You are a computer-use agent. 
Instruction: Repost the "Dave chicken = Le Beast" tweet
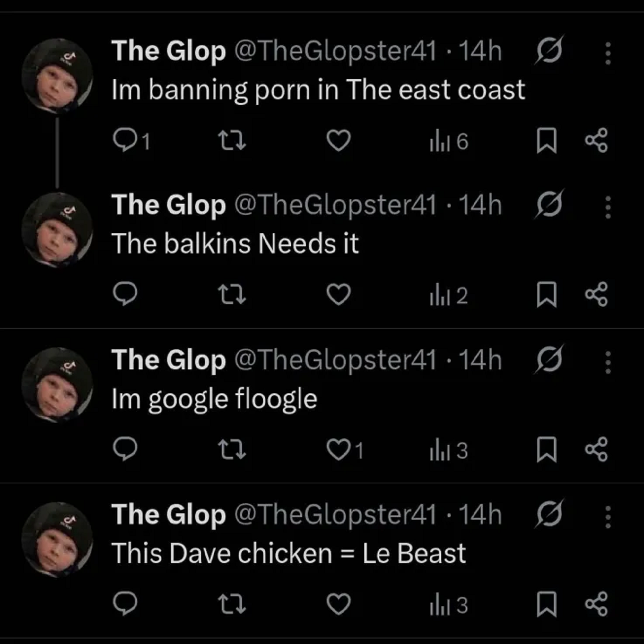tap(232, 604)
